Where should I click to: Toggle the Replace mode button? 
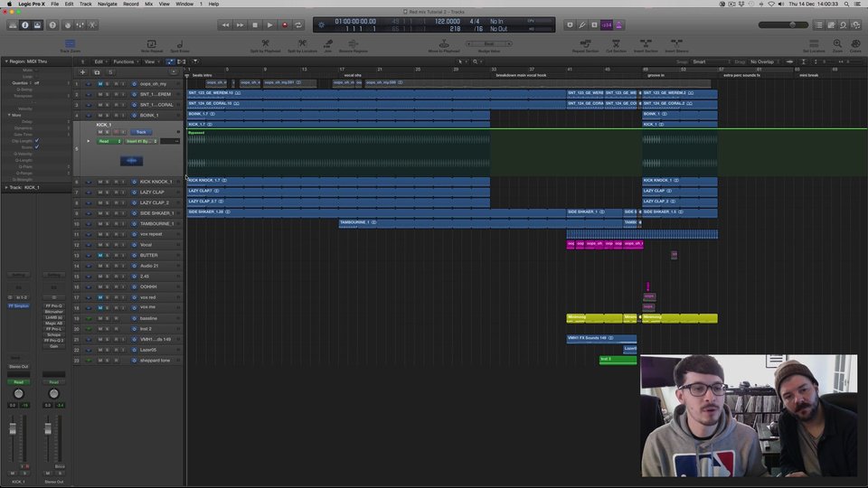tap(570, 25)
